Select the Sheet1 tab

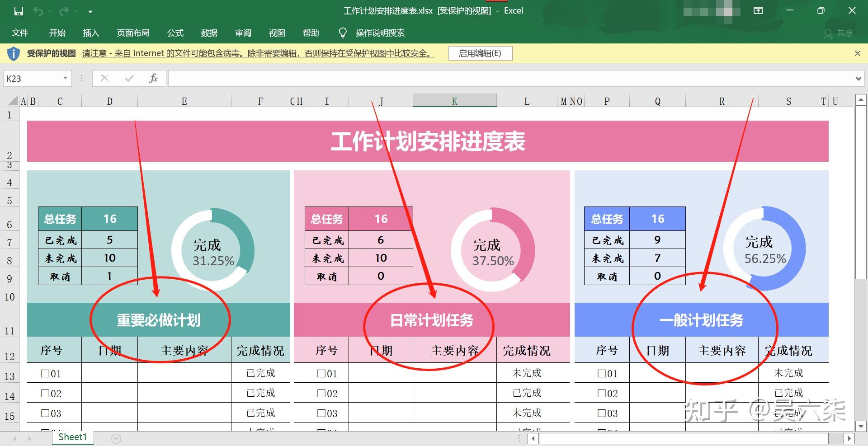point(72,437)
